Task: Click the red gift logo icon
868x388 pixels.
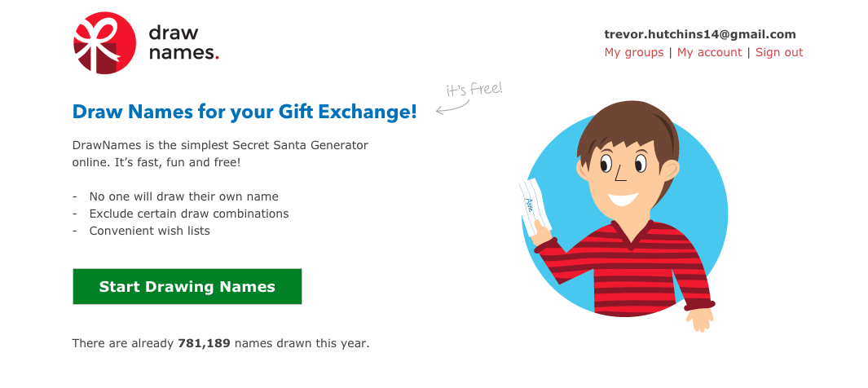Action: coord(104,43)
